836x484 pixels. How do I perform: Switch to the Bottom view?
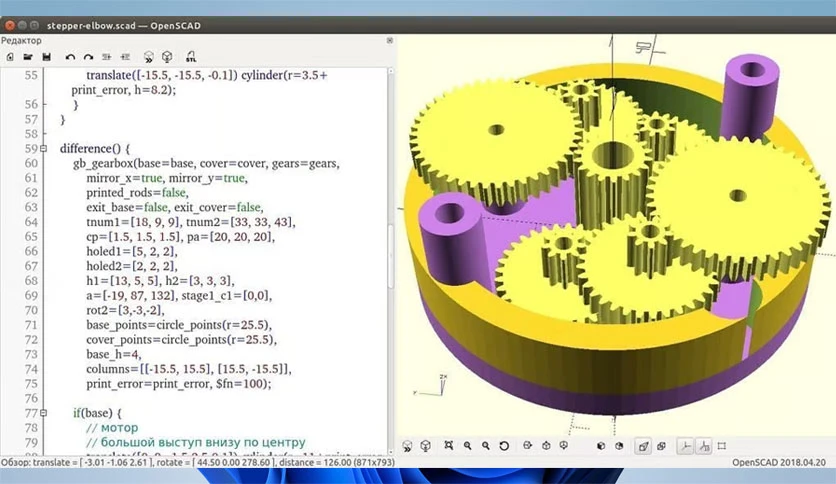(564, 446)
